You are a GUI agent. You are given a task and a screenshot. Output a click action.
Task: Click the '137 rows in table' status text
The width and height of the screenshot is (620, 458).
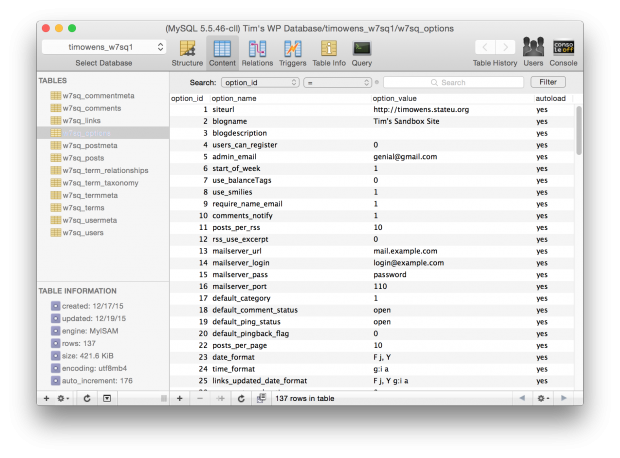pos(305,398)
